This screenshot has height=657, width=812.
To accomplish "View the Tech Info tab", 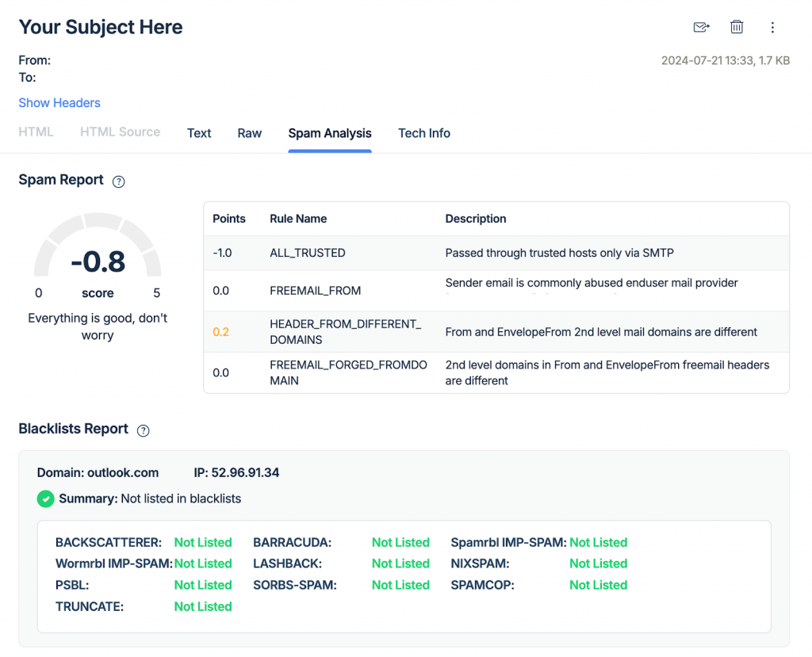I will click(424, 133).
